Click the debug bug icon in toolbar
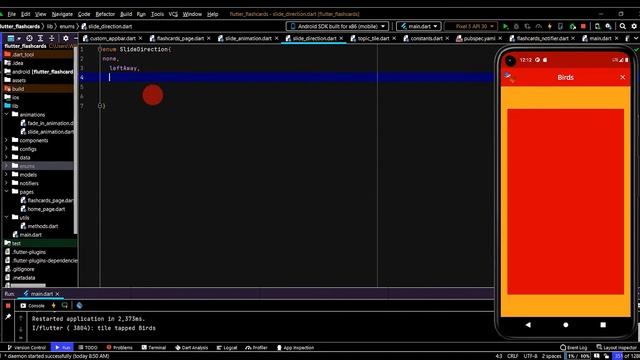 [x=516, y=26]
